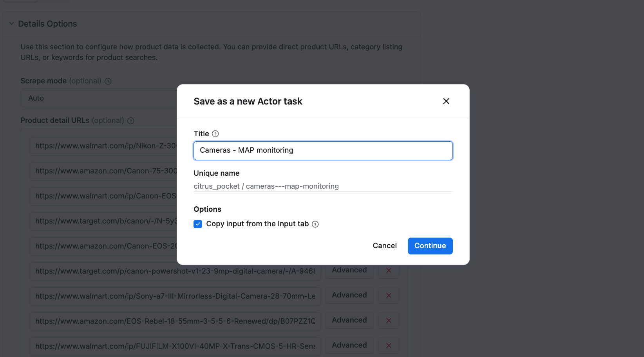Screen dimensions: 644x357
Task: Open help for Copy input option
Action: 315,224
